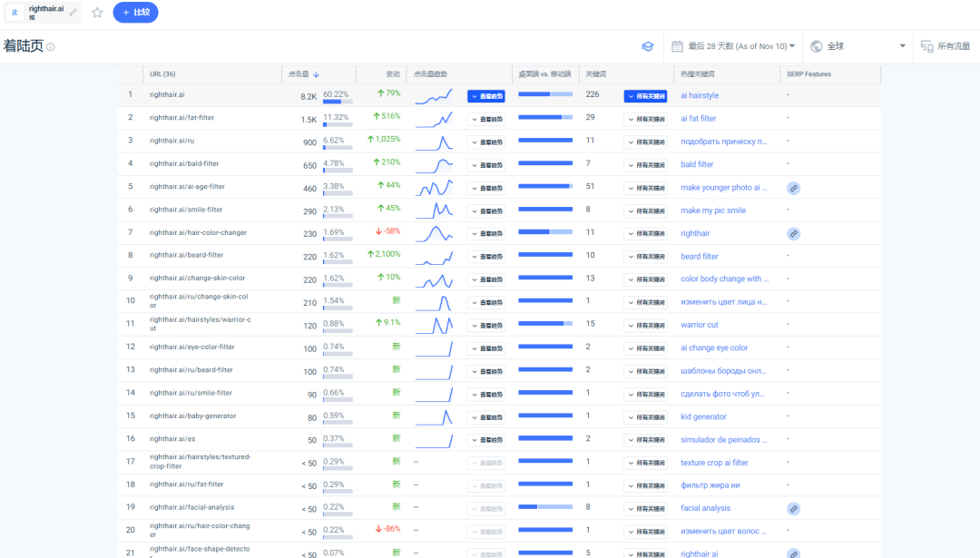Click the righthair.ai favicon logo

[15, 13]
